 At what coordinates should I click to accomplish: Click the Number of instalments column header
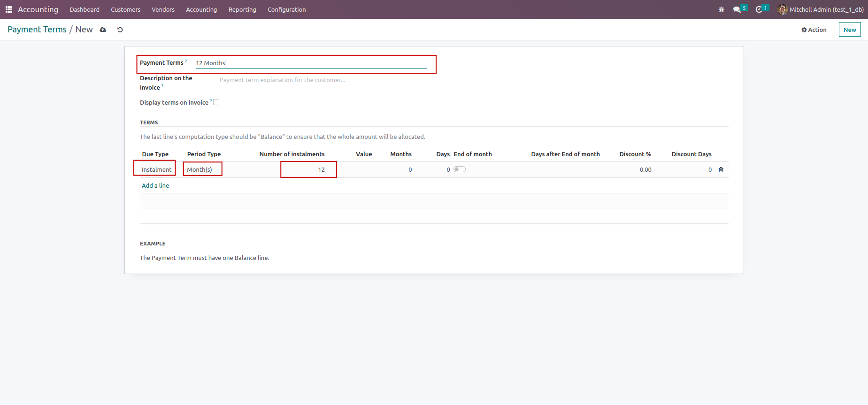pyautogui.click(x=292, y=154)
